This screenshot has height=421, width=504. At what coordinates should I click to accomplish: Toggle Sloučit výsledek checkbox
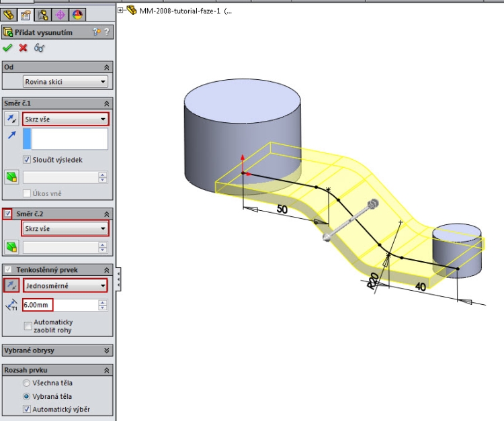click(27, 160)
